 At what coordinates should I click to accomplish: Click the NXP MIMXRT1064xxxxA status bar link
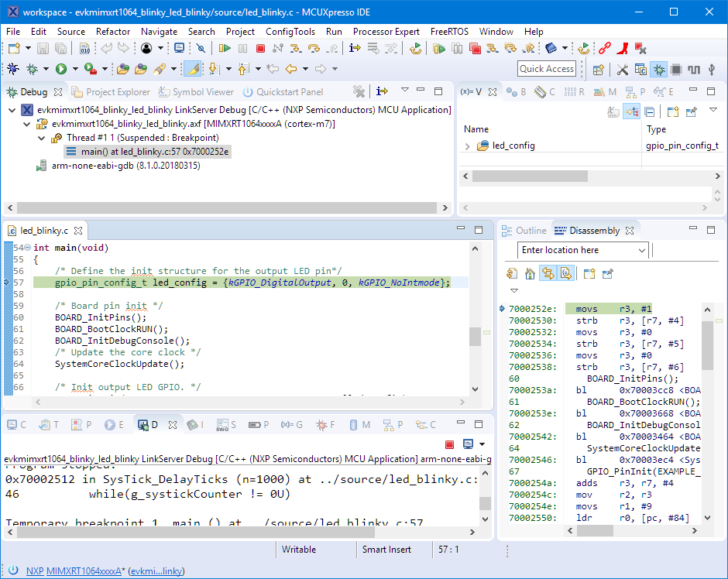74,570
